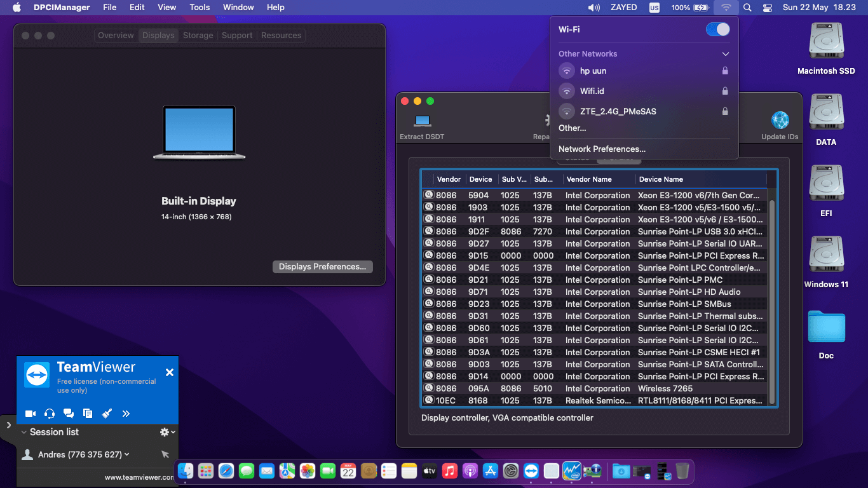This screenshot has width=868, height=488.
Task: Click the pointer arrow beside Andres session
Action: [165, 454]
